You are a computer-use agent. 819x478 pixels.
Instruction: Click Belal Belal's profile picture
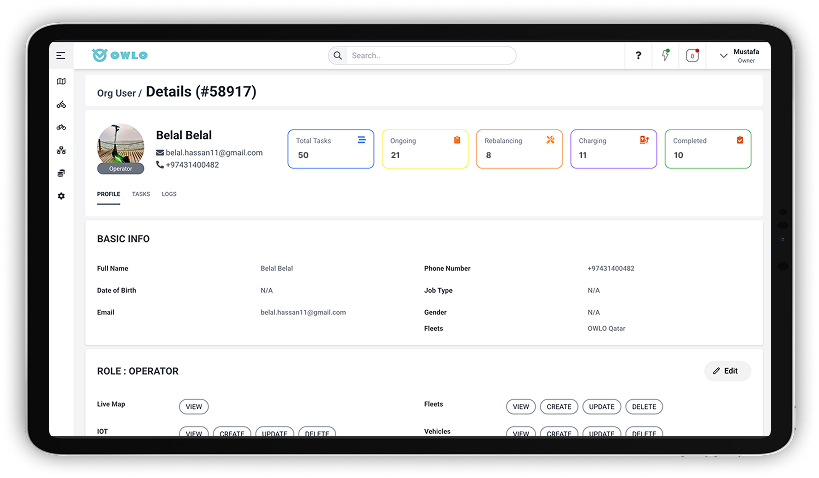tap(121, 146)
